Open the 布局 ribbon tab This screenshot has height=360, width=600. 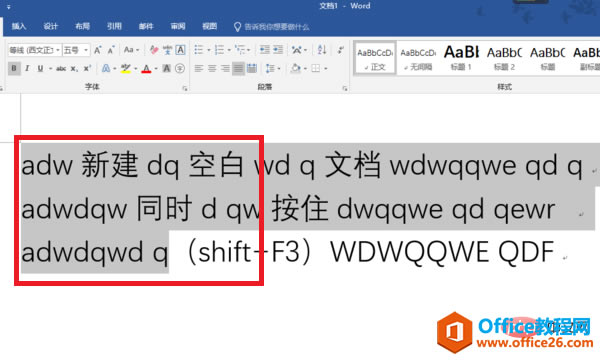point(82,26)
